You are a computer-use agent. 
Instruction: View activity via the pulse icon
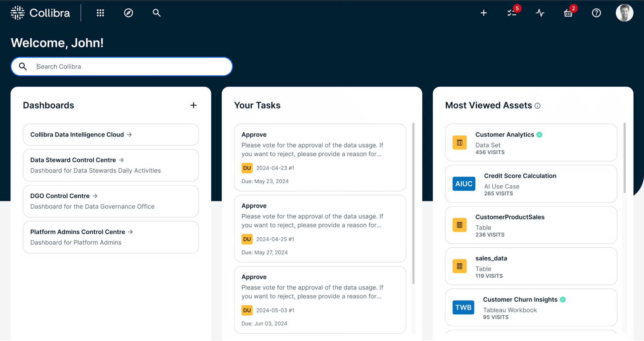point(540,13)
